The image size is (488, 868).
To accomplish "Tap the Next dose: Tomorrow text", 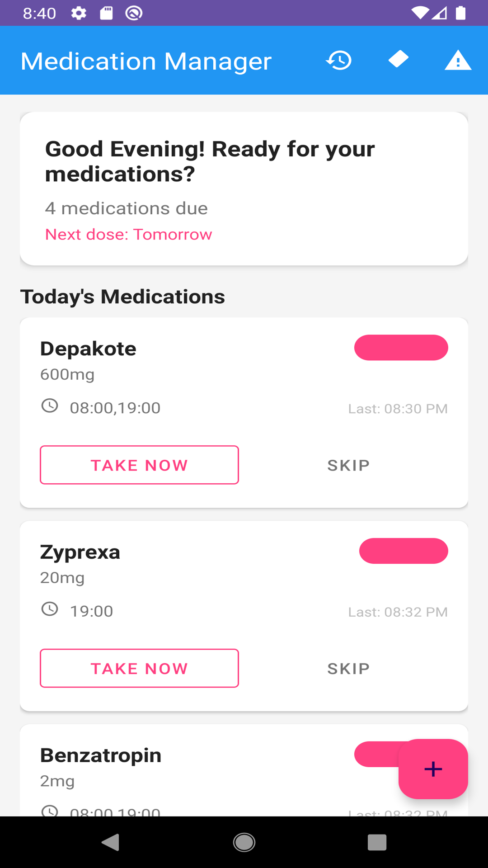I will tap(128, 234).
